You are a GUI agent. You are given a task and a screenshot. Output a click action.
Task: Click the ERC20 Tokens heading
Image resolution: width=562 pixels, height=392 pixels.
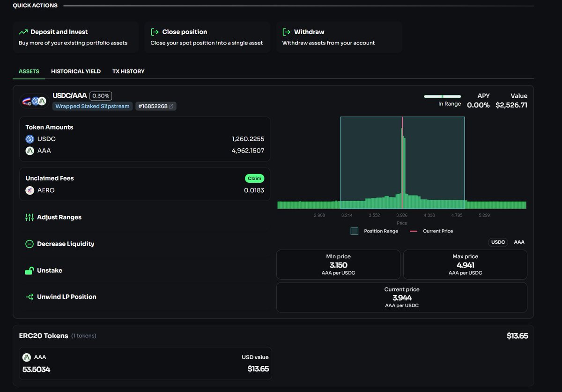[44, 336]
